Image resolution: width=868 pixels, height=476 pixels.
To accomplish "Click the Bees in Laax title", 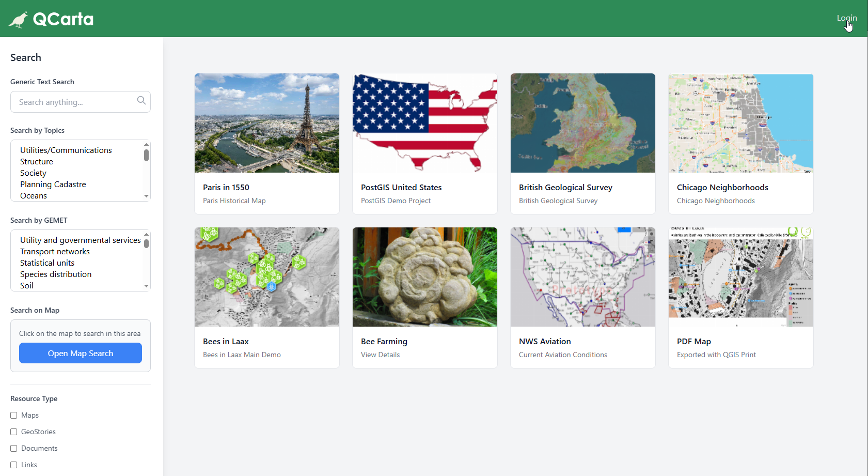I will tap(226, 341).
